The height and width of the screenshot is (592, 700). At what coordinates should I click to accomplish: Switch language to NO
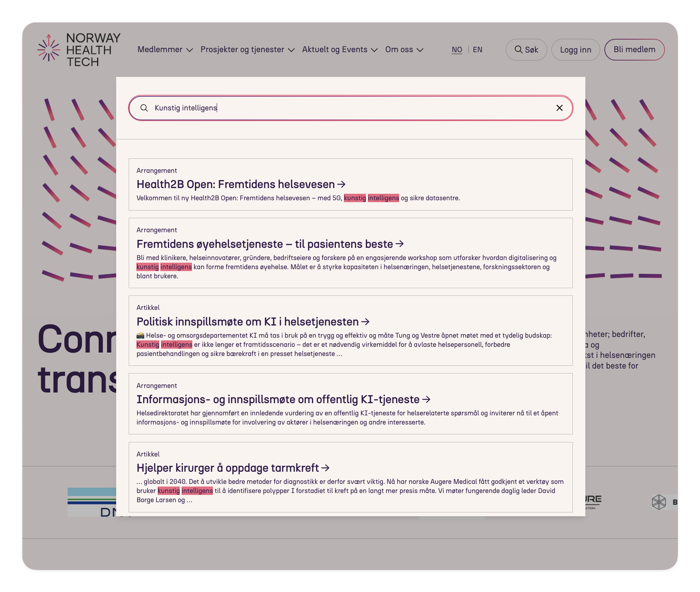pyautogui.click(x=457, y=50)
